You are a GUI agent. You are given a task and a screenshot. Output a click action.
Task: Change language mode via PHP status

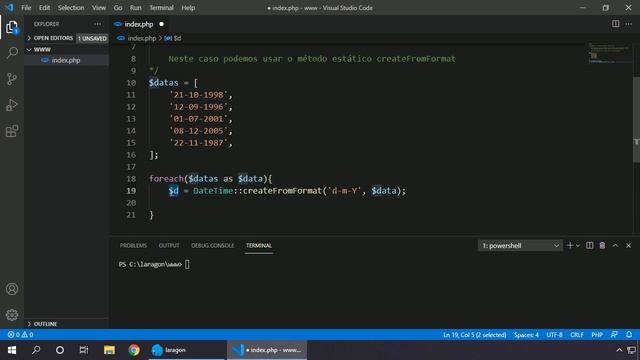(x=597, y=335)
